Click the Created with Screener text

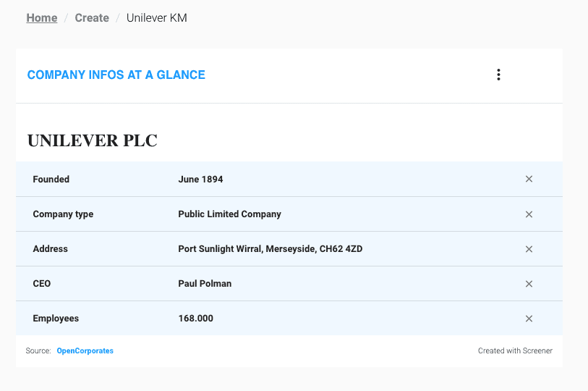(x=515, y=350)
